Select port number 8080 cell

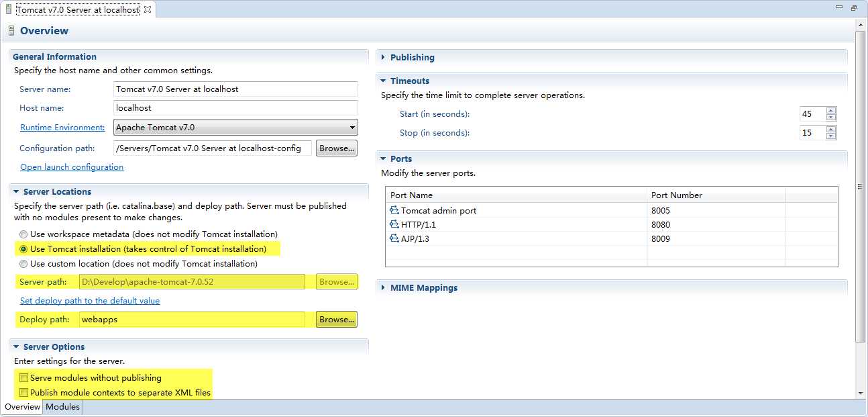coord(716,224)
